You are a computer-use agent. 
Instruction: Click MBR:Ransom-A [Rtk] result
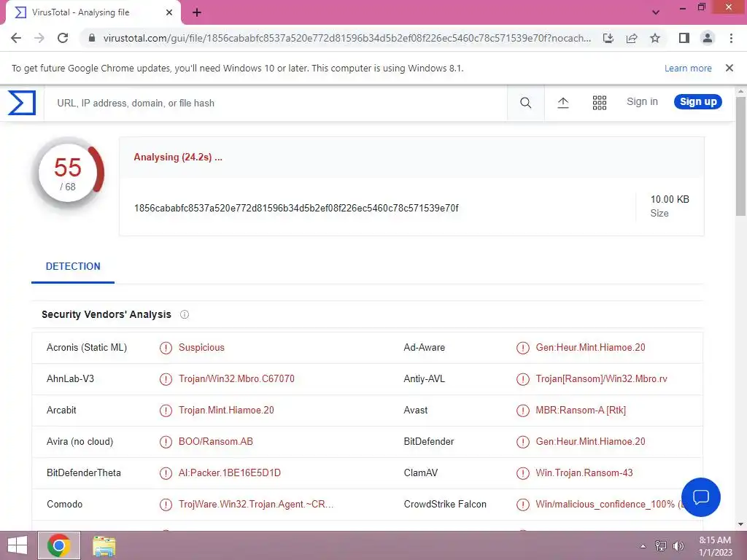coord(581,411)
